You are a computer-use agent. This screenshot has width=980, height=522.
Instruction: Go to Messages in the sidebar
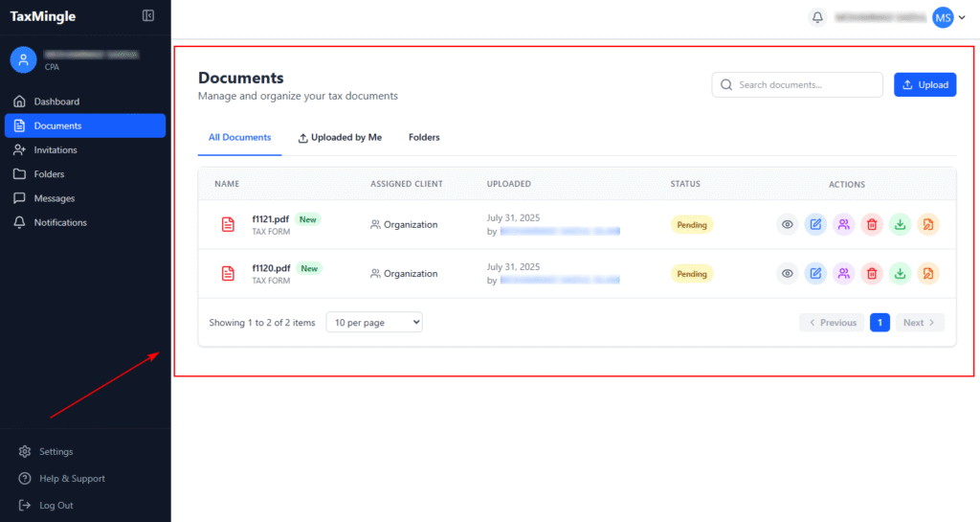[54, 198]
